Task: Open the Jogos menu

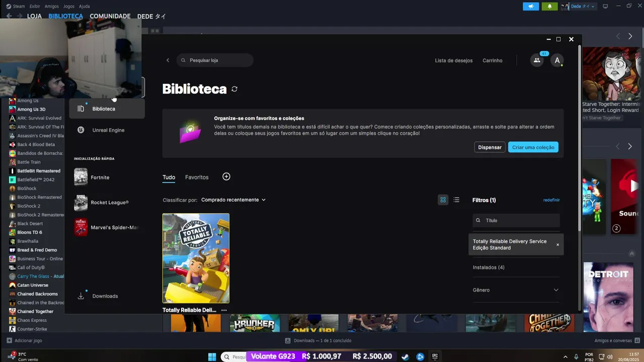Action: pos(69,7)
